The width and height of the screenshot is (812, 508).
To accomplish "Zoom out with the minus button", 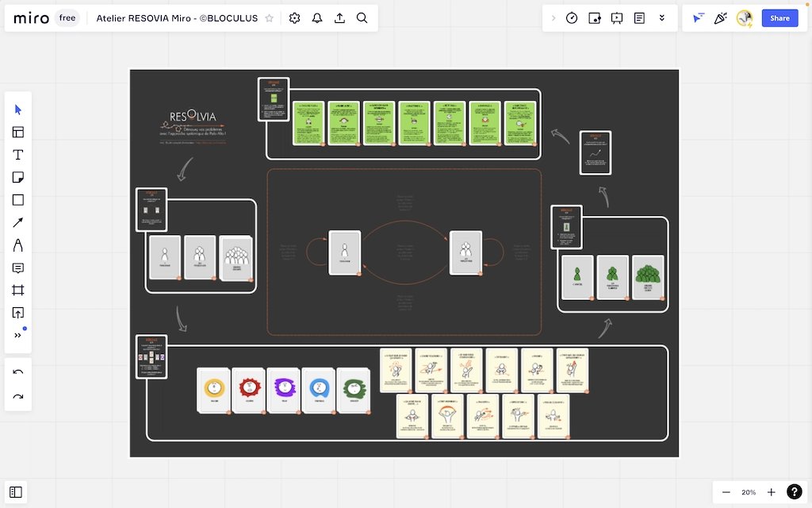I will pyautogui.click(x=726, y=492).
